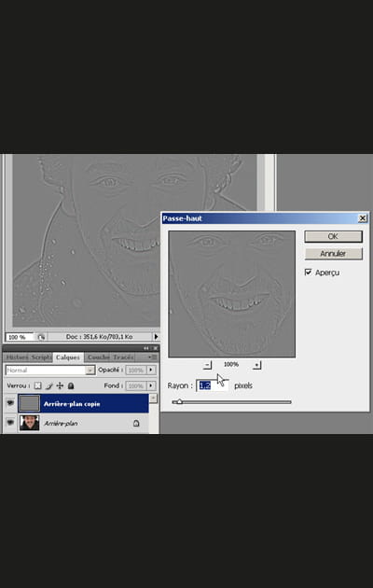Open the Doc info status arrow menu
This screenshot has height=588, width=373.
point(156,337)
